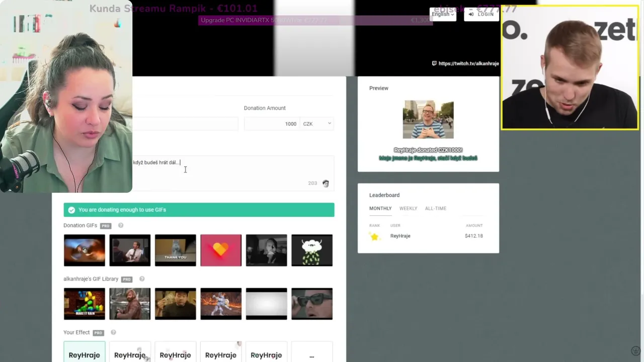Select the bearded man in brown jacket GIF
The width and height of the screenshot is (644, 362).
(x=130, y=304)
